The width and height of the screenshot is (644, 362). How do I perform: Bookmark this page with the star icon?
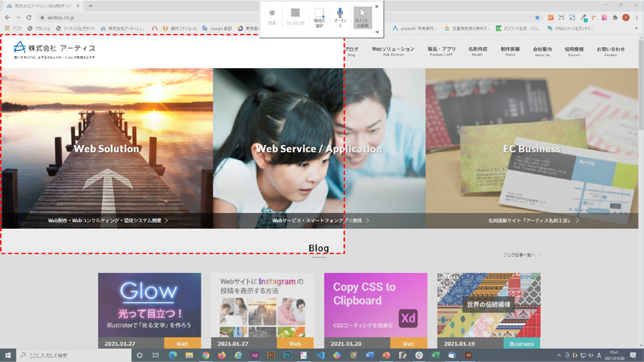[x=537, y=18]
